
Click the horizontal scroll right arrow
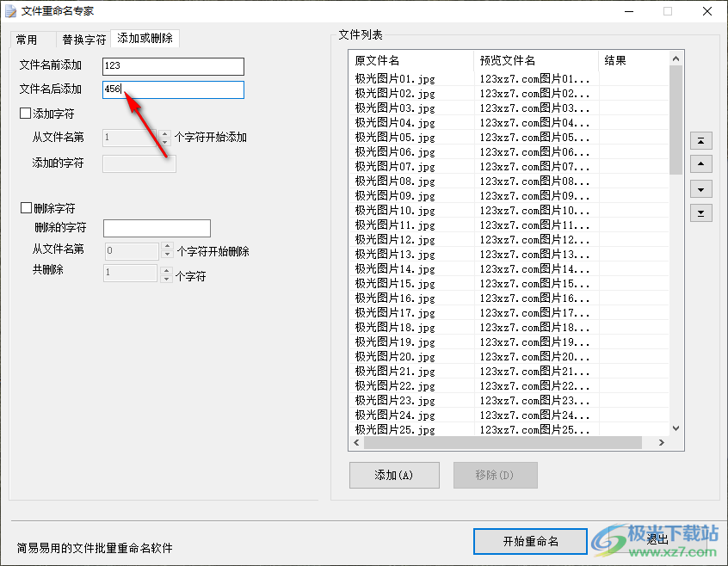(x=662, y=443)
